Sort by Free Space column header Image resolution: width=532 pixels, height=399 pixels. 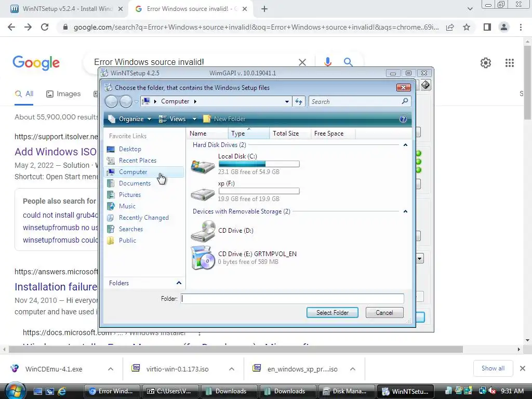click(333, 134)
